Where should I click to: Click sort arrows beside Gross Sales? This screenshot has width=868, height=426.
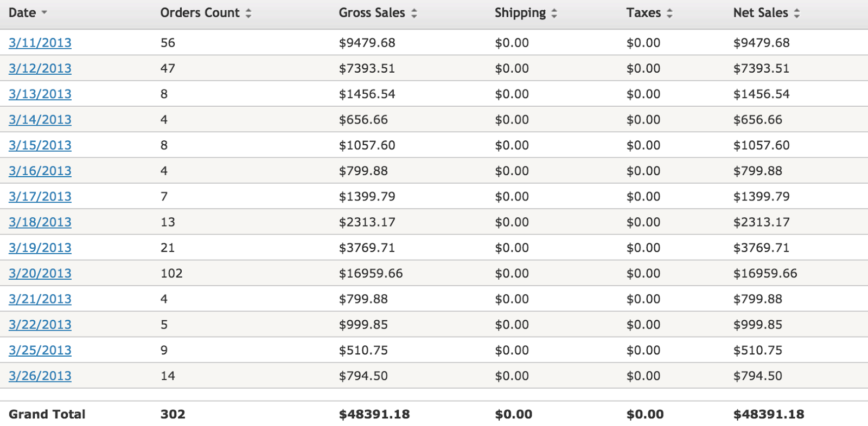(x=414, y=14)
